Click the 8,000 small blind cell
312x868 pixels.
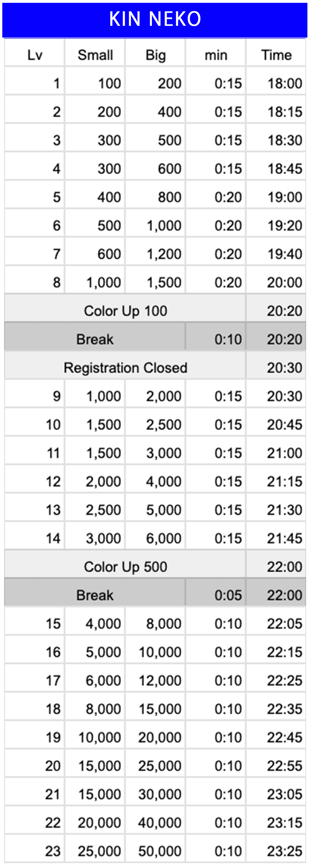103,709
